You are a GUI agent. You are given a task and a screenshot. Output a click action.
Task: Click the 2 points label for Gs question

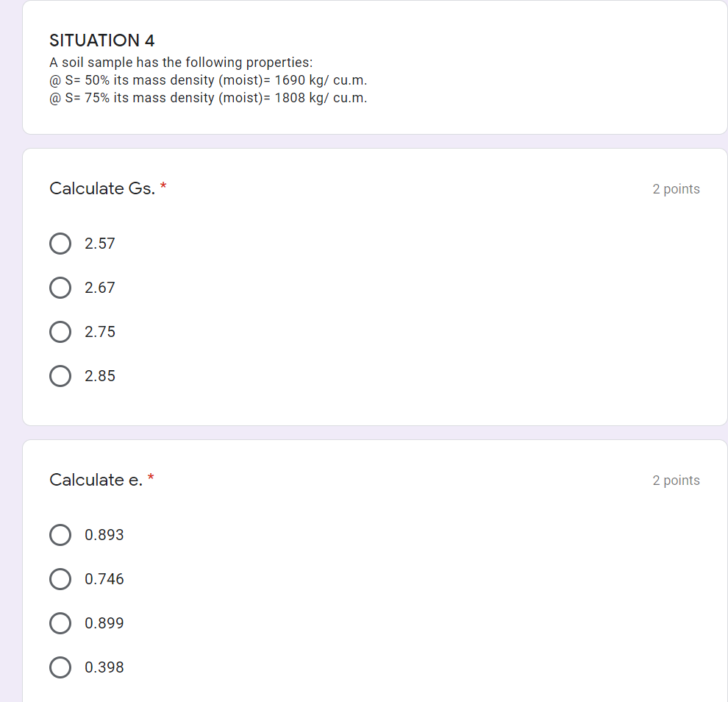(x=676, y=189)
